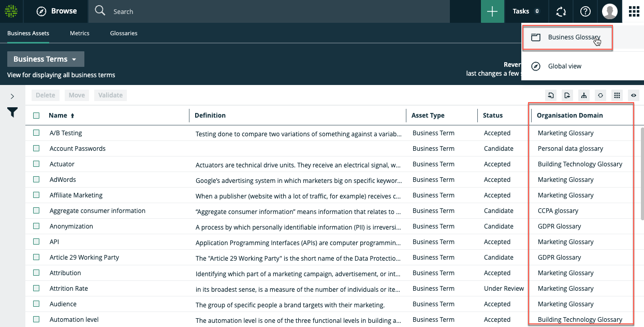This screenshot has width=644, height=327.
Task: Open the Business Terms view dropdown
Action: (x=46, y=59)
